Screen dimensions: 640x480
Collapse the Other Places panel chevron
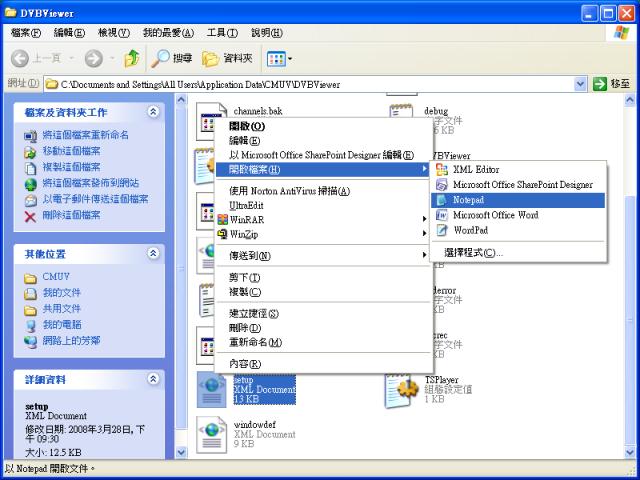click(153, 254)
